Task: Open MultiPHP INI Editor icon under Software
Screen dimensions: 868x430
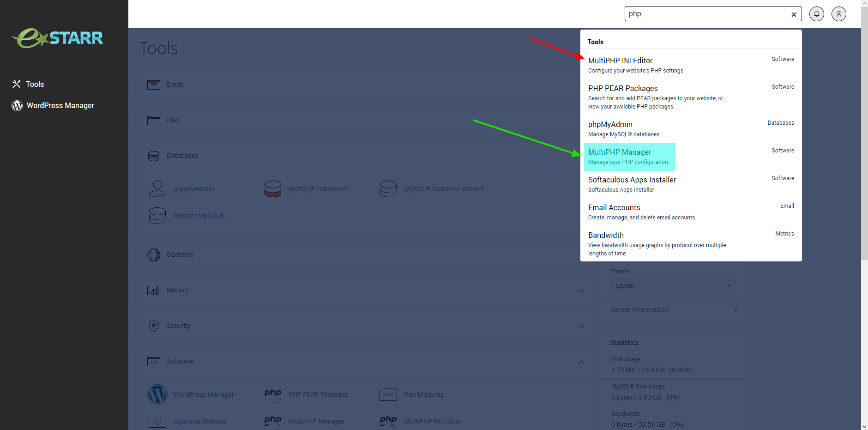Action: [388, 421]
